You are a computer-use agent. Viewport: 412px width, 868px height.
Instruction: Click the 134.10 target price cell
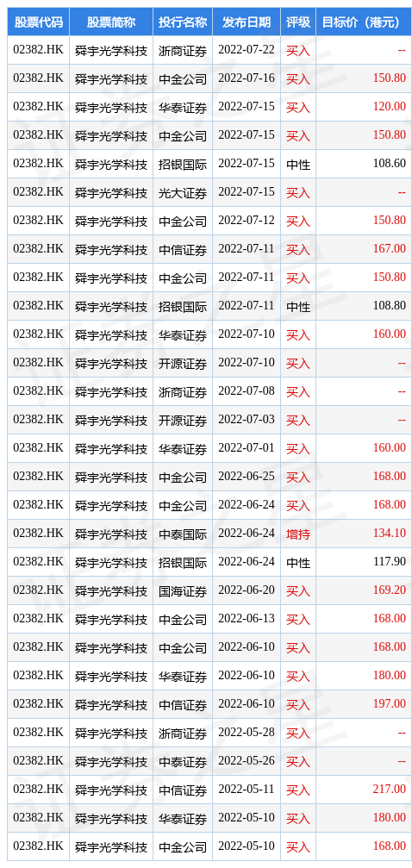point(390,533)
